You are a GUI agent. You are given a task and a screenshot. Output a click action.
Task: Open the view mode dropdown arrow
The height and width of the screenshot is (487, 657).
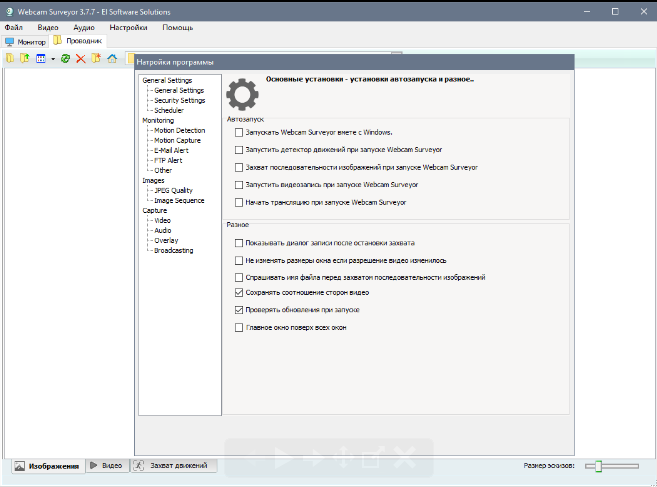(53, 59)
